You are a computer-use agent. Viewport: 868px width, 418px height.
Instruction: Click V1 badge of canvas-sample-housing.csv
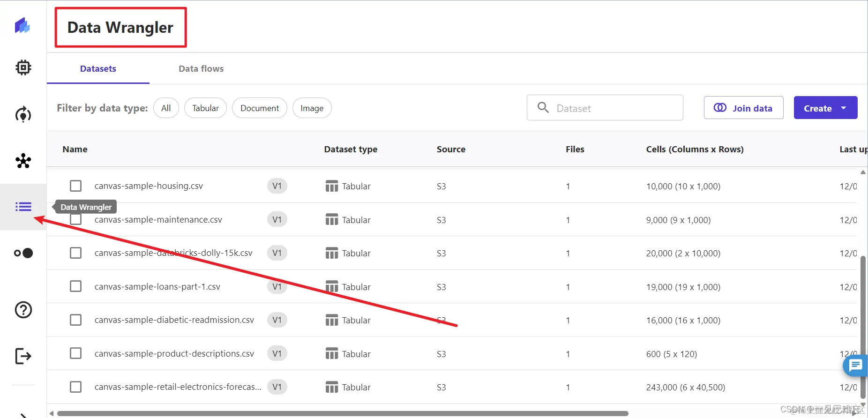pyautogui.click(x=277, y=186)
